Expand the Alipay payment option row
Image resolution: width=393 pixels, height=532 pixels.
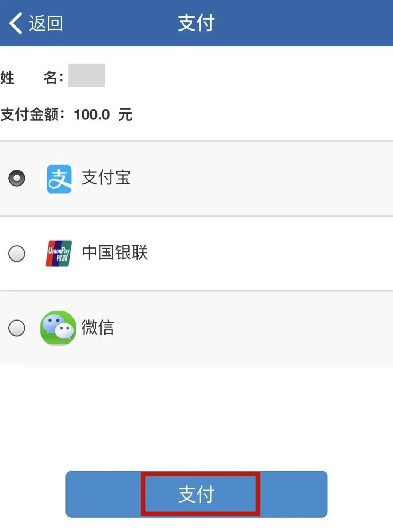[196, 178]
